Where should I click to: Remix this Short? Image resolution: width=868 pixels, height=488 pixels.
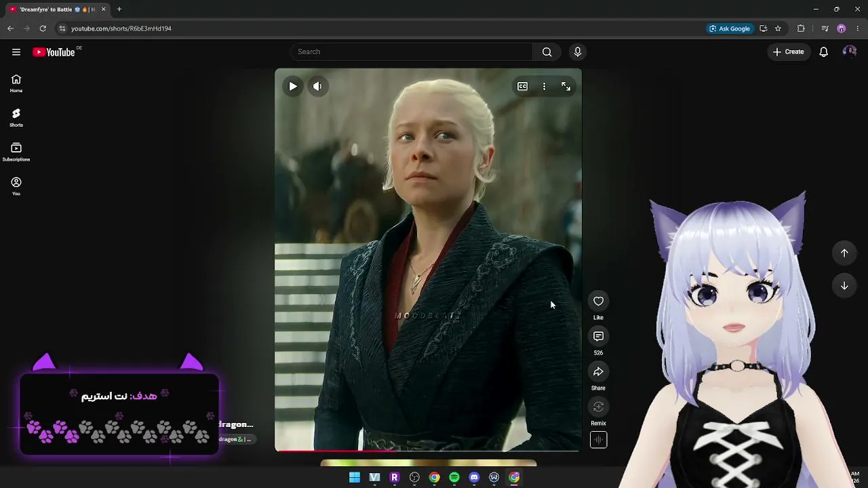(x=598, y=407)
